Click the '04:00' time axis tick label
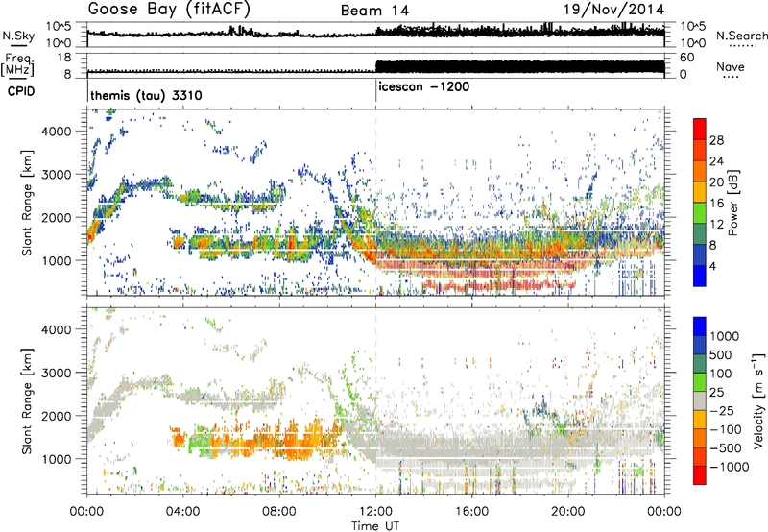Image resolution: width=768 pixels, height=532 pixels. (183, 512)
